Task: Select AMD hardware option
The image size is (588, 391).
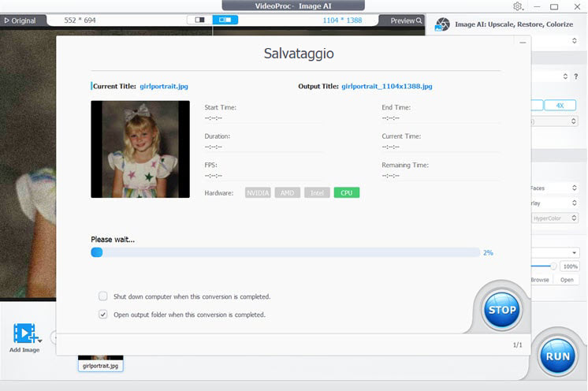Action: 287,192
